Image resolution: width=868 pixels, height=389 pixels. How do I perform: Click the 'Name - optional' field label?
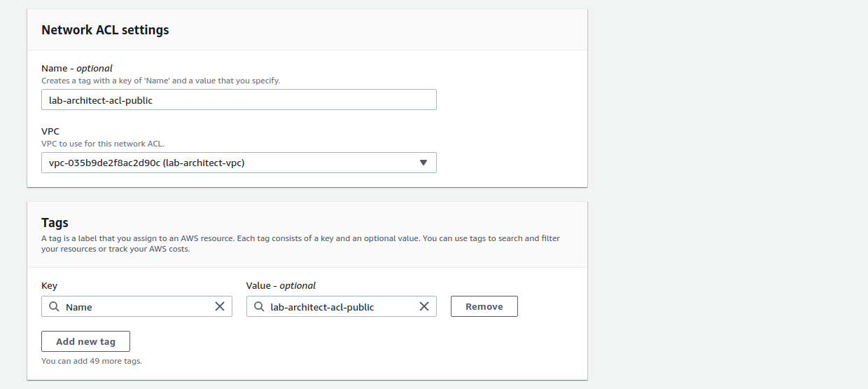pyautogui.click(x=76, y=69)
